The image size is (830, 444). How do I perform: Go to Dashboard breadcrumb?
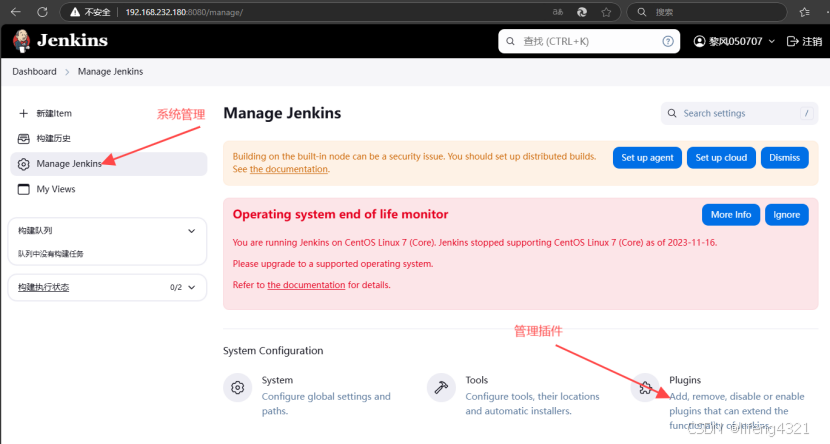[34, 71]
